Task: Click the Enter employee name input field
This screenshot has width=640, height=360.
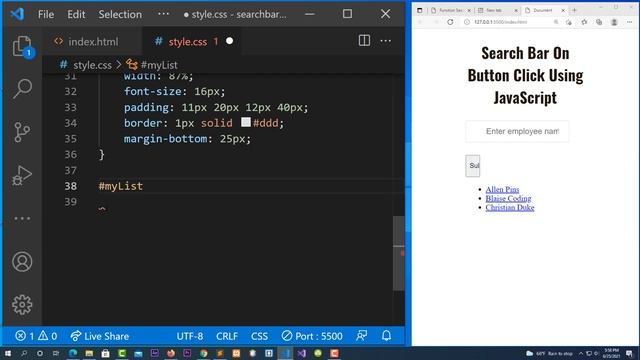Action: pyautogui.click(x=517, y=131)
